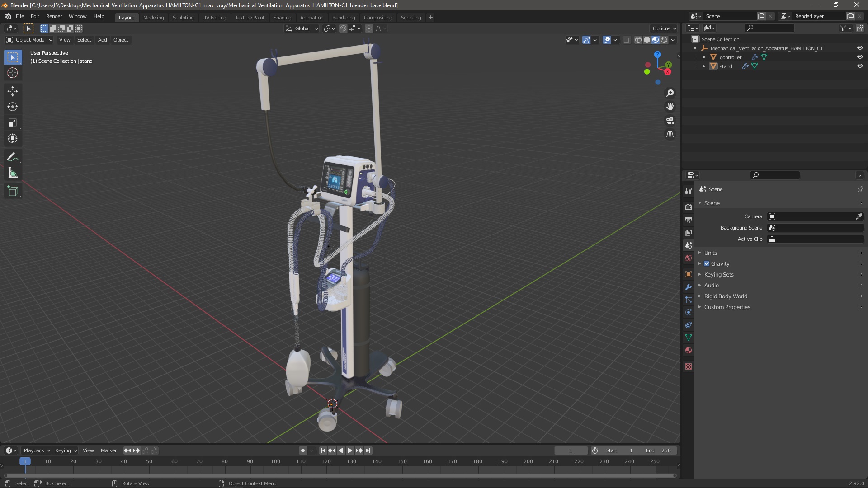Open the Playback dropdown in timeline
The image size is (868, 488).
pos(37,450)
